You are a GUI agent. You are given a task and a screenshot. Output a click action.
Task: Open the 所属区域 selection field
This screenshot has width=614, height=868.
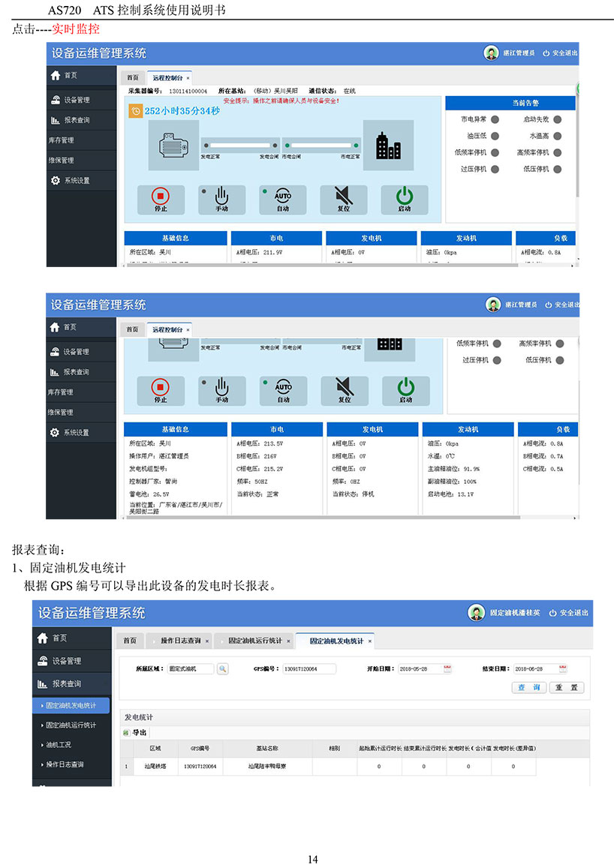[x=190, y=668]
